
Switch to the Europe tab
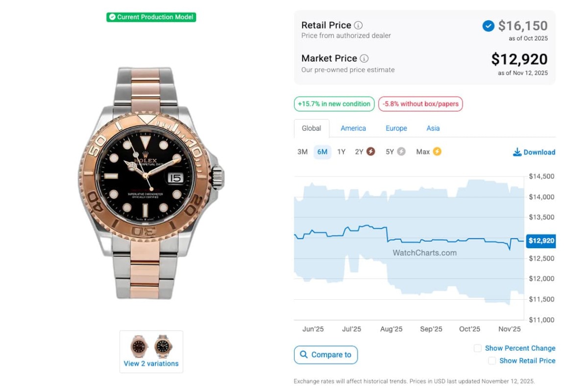[396, 128]
